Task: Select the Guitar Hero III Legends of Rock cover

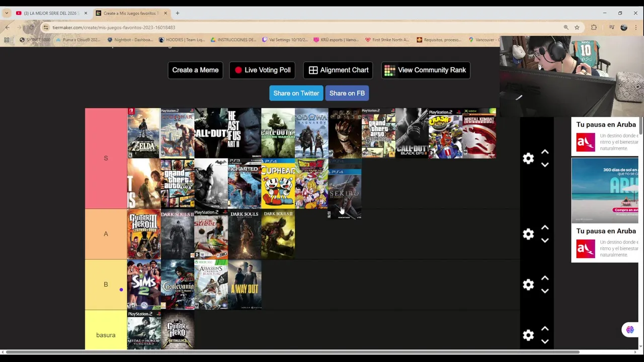Action: [x=144, y=234]
